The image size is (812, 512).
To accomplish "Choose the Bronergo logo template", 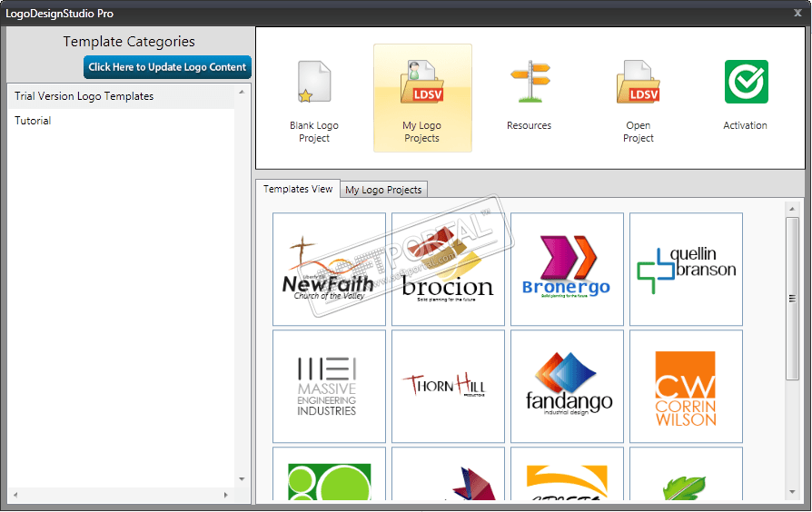I will pyautogui.click(x=567, y=270).
